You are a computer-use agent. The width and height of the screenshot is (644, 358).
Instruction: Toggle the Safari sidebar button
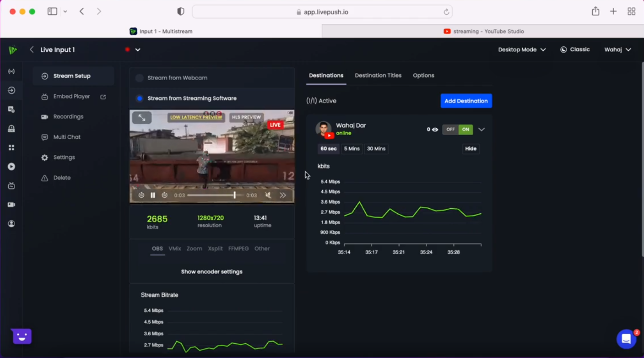coord(52,11)
